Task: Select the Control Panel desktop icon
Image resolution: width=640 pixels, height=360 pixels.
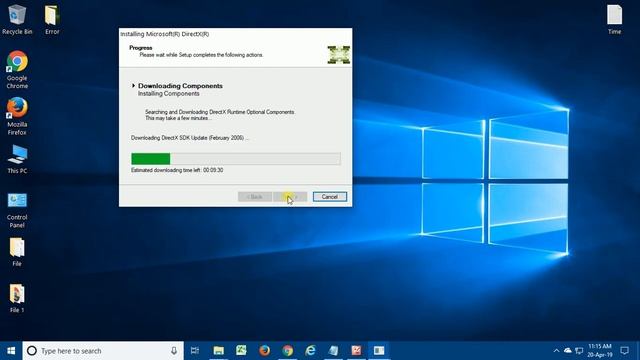Action: (17, 210)
